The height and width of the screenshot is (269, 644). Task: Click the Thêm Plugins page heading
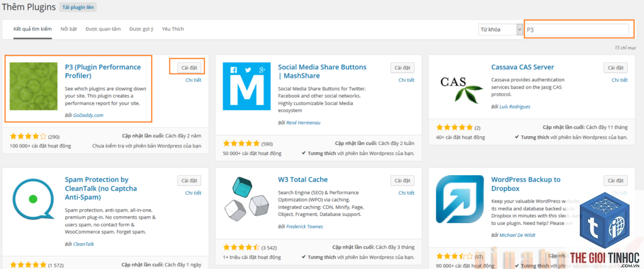tap(29, 8)
